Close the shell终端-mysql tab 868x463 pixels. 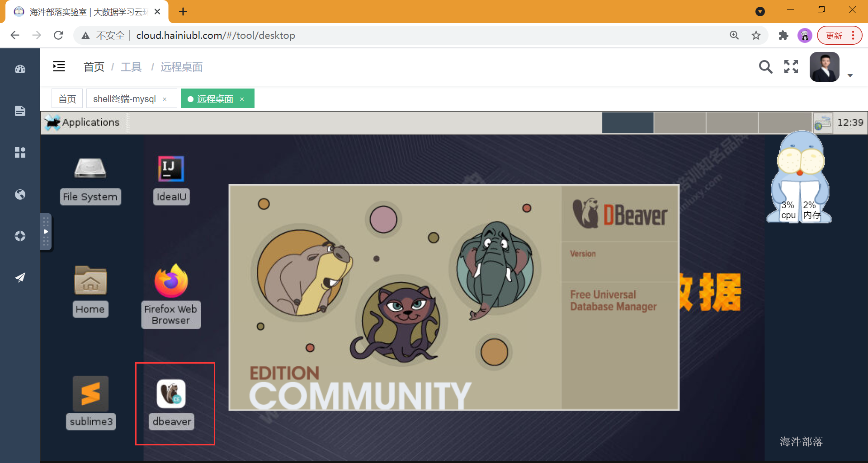165,99
